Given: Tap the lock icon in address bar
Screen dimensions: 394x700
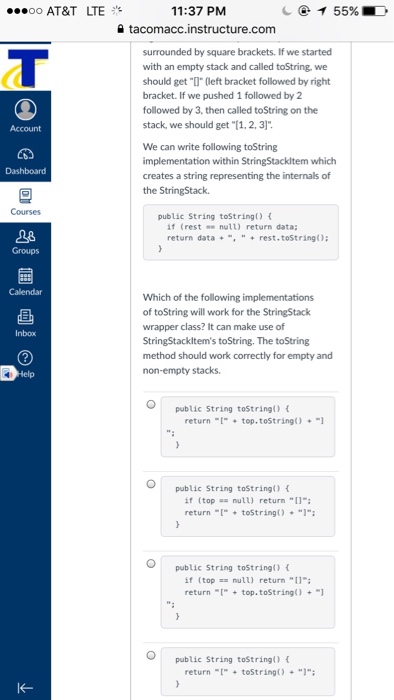Looking at the screenshot, I should click(x=119, y=29).
